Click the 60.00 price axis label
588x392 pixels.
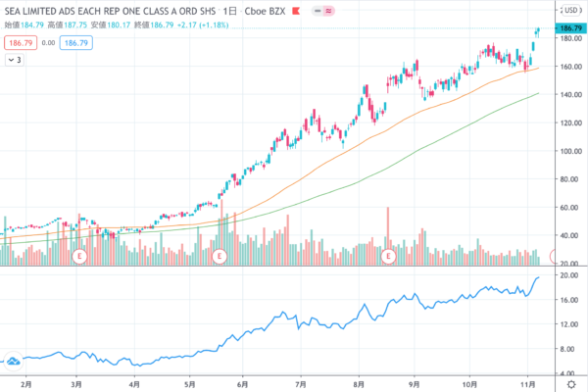pos(569,208)
